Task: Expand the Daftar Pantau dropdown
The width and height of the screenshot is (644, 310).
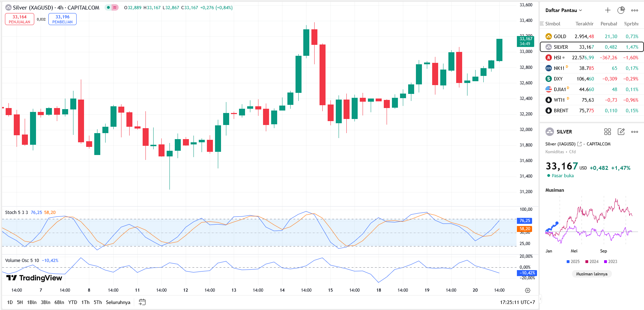Action: coord(563,10)
